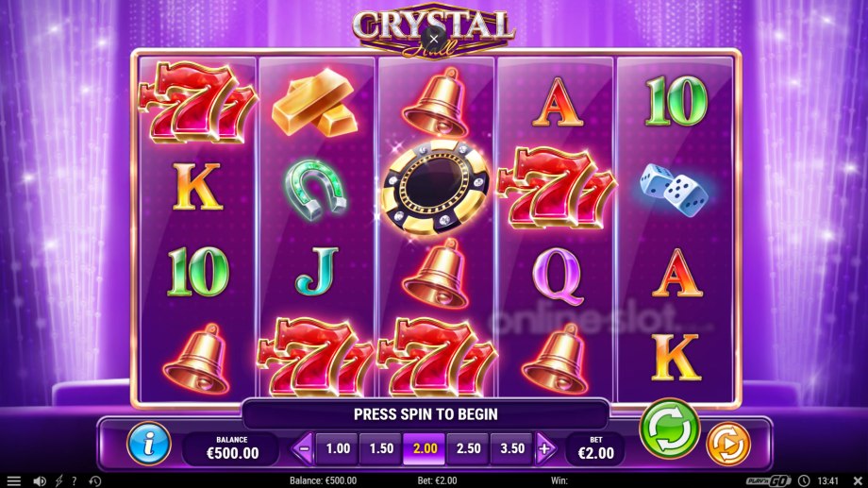Open the blue info paytable icon

[148, 444]
